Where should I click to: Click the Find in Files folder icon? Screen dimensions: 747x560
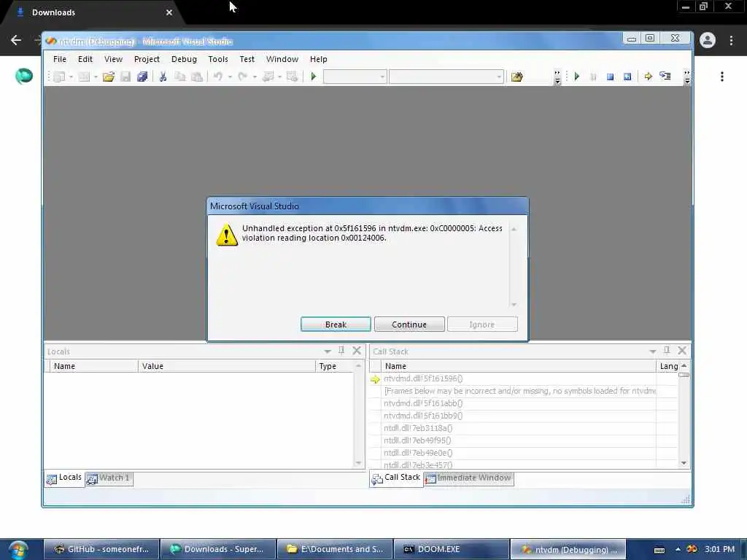click(x=517, y=77)
